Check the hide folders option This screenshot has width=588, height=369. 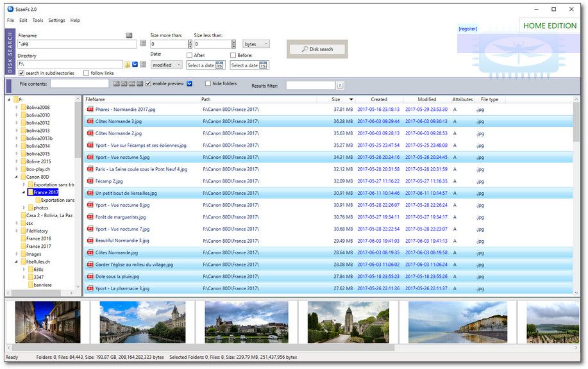pos(208,83)
